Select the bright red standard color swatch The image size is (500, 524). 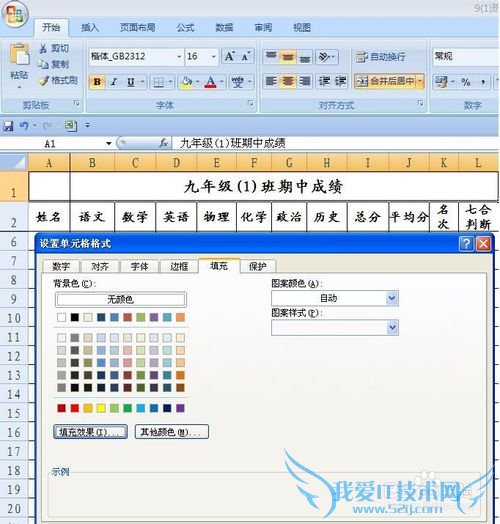pos(75,408)
